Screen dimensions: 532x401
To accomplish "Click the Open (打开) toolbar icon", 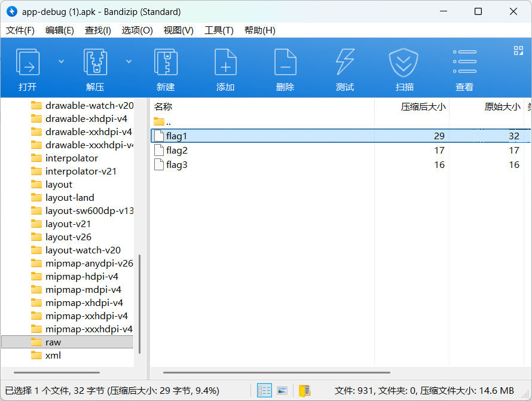I will [28, 62].
